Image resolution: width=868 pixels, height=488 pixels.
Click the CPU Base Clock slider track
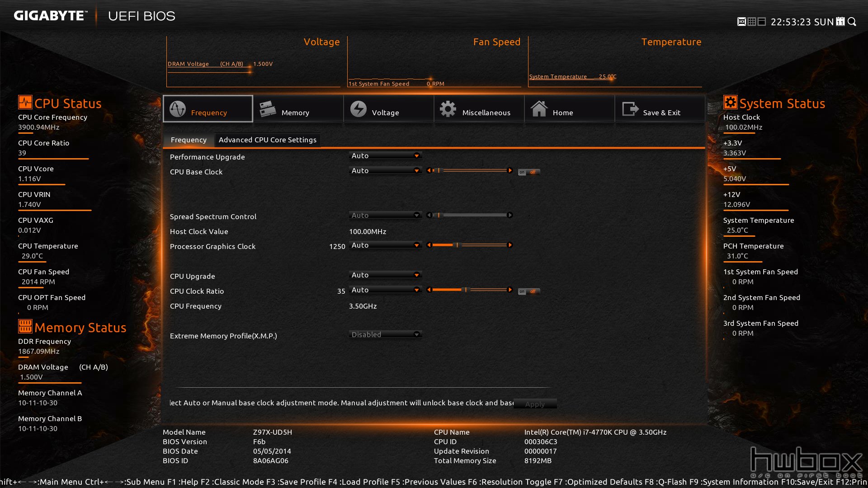coord(470,170)
